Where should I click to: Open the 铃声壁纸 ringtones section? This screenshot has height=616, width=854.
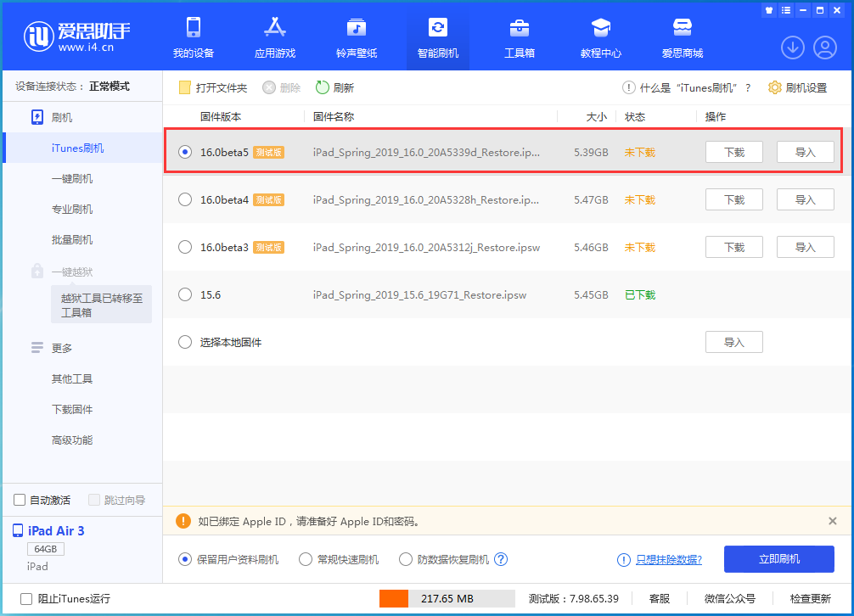pos(357,37)
